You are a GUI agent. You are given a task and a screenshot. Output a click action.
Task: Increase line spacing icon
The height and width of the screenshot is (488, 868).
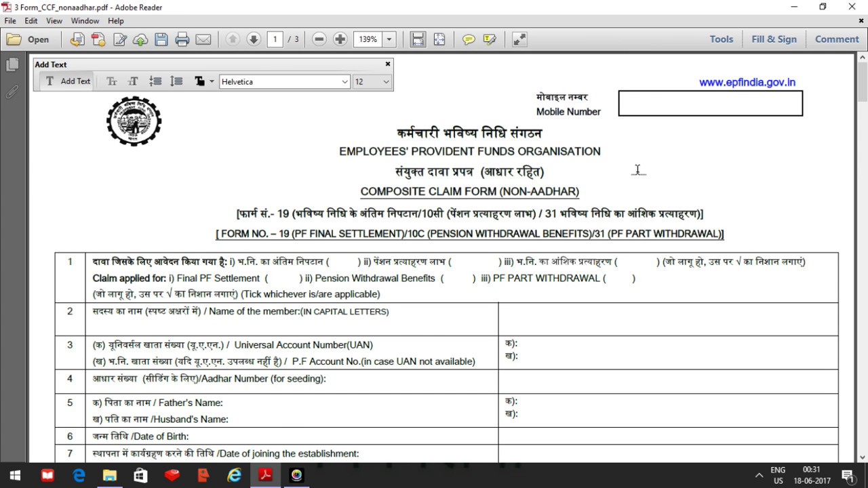(x=176, y=81)
